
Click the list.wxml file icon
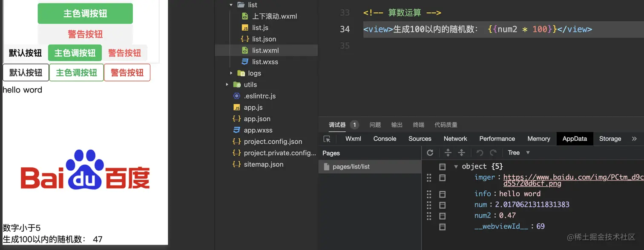pos(244,50)
